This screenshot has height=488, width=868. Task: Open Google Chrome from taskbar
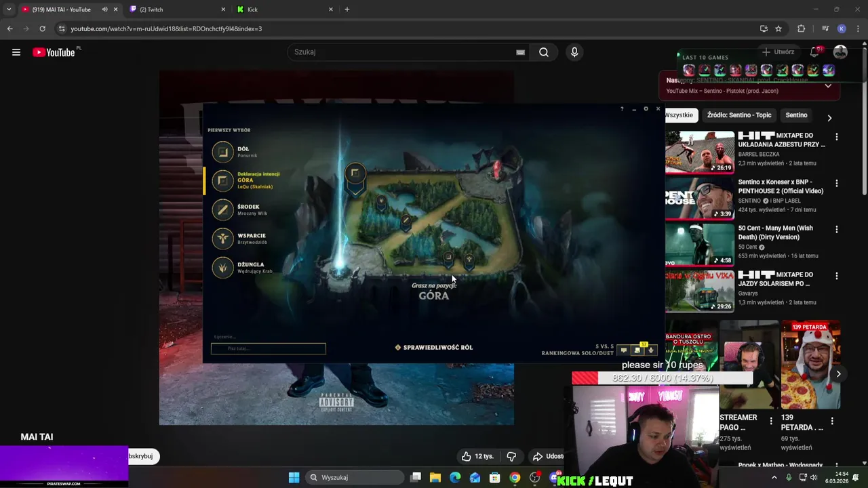(x=515, y=477)
